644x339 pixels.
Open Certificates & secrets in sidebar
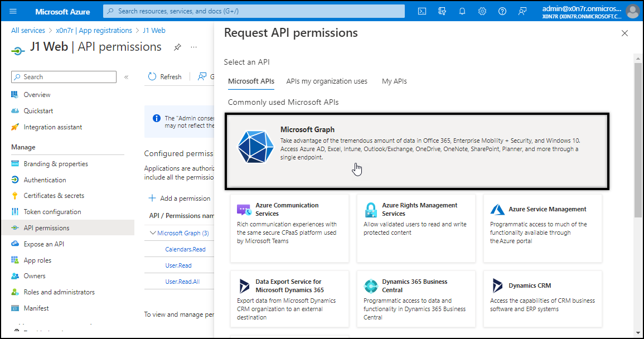54,196
